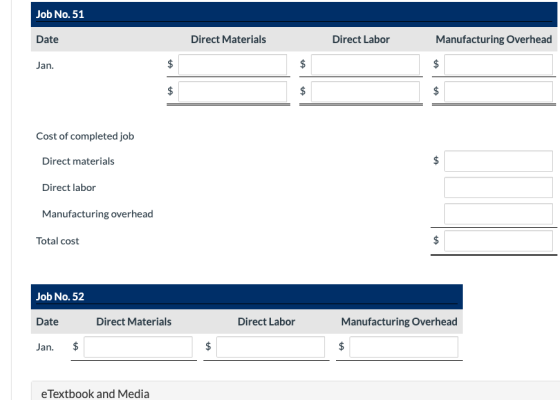Select Job 51 Manufacturing Overhead total field
Viewport: 560px width, 400px height.
click(x=499, y=92)
